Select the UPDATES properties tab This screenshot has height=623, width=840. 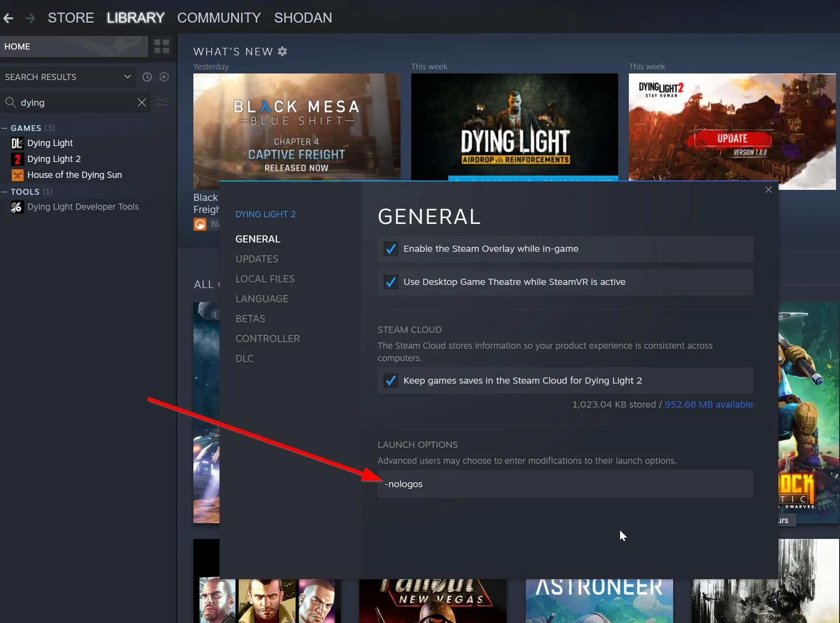pos(257,259)
